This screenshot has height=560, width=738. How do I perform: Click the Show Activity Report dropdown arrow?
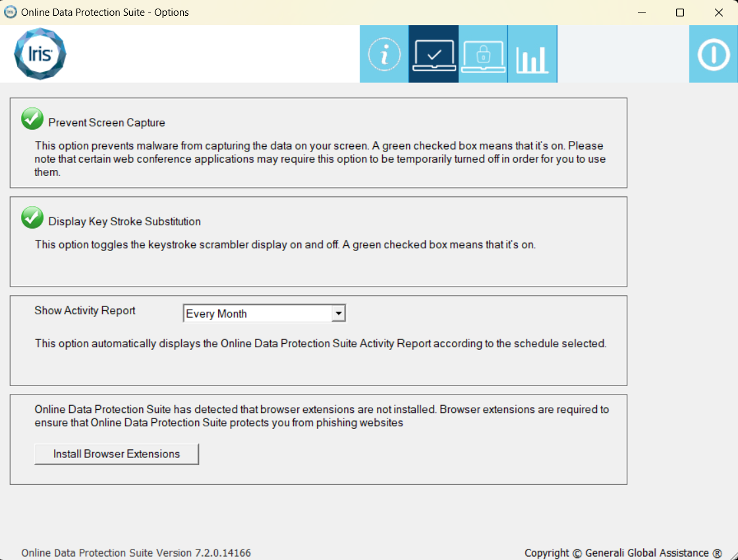338,314
